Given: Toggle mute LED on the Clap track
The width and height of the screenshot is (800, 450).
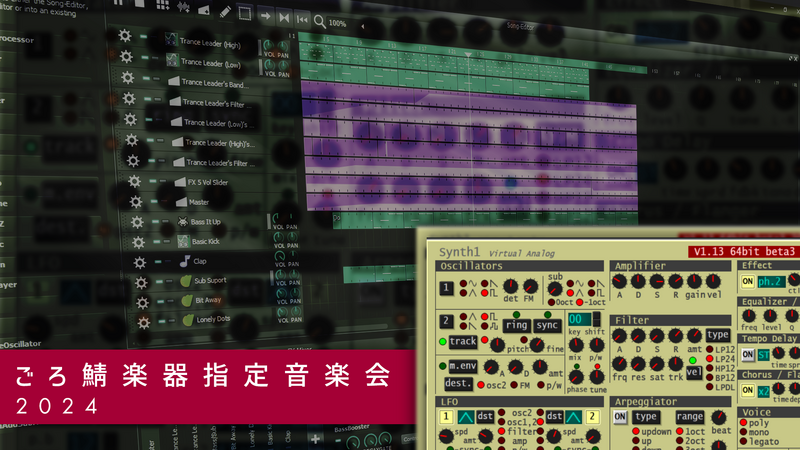Looking at the screenshot, I should click(158, 262).
